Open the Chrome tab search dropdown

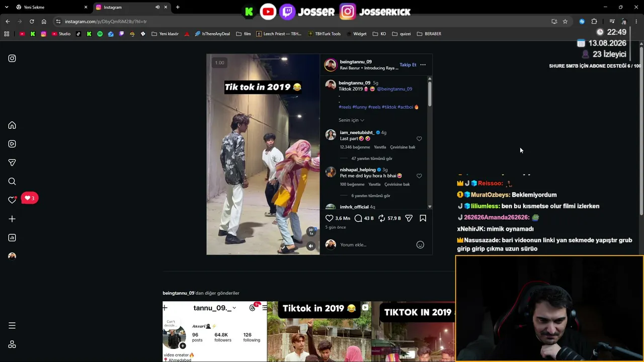tap(6, 7)
